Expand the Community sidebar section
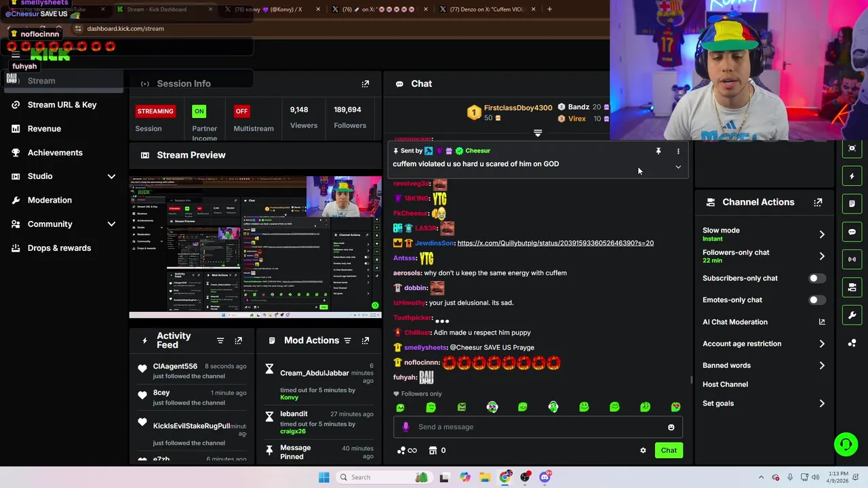This screenshot has height=488, width=868. click(111, 224)
